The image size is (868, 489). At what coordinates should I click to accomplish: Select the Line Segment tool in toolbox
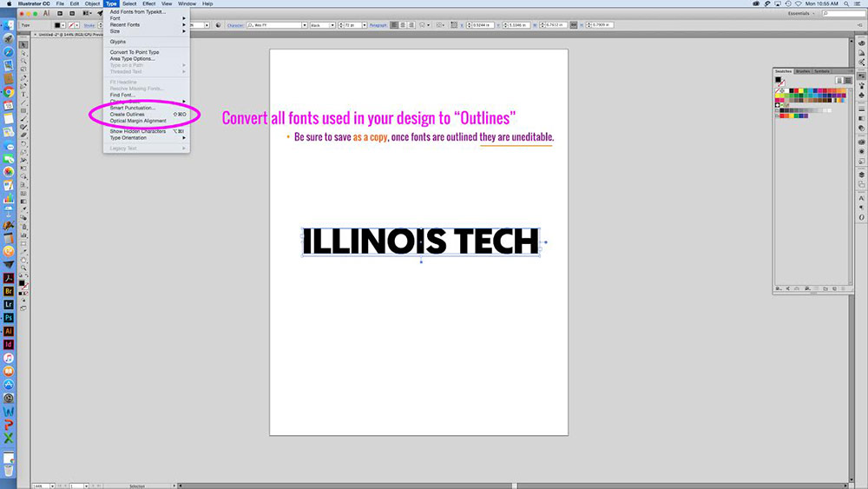23,102
